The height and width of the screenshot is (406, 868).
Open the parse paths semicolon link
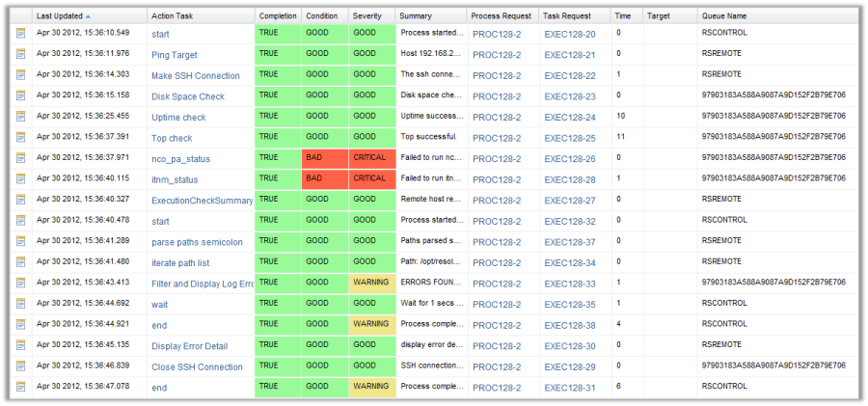tap(196, 242)
